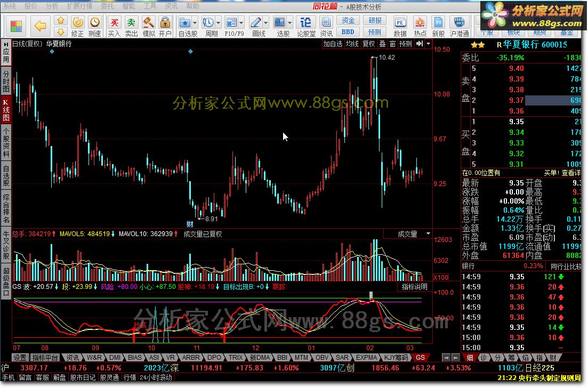
Task: Click the 研报 research report button
Action: pos(375,20)
